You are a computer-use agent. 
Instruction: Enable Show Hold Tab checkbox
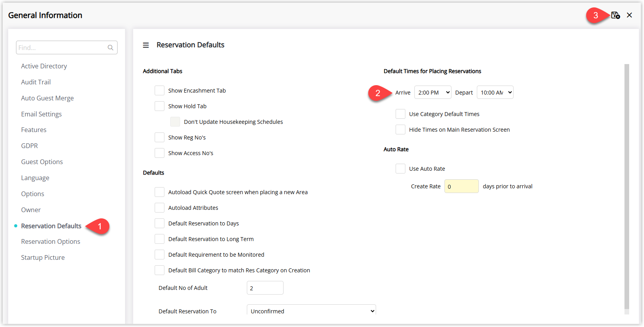pos(159,106)
